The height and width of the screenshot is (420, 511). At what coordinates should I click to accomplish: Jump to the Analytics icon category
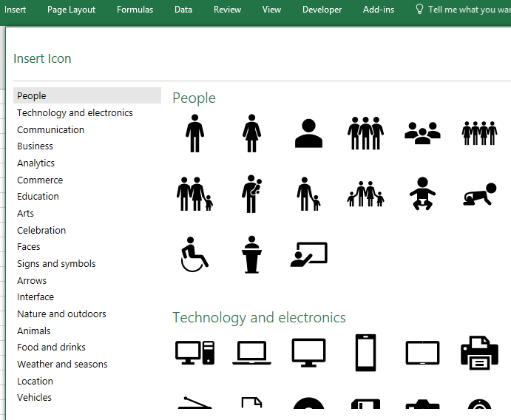point(36,163)
